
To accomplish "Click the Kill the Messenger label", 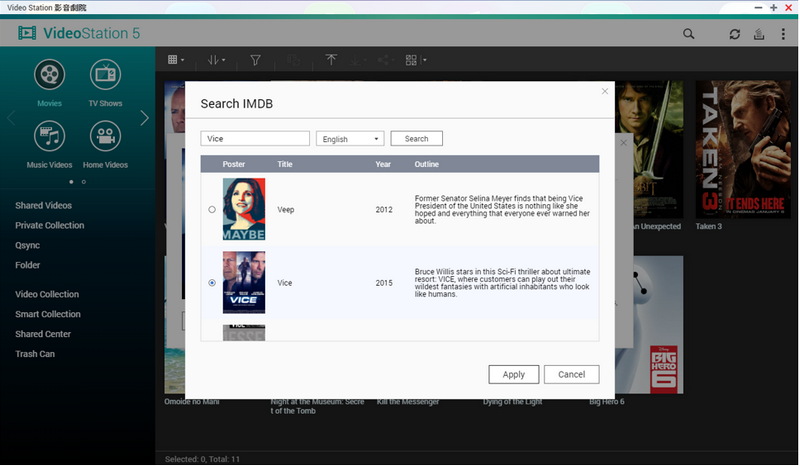I will point(408,402).
